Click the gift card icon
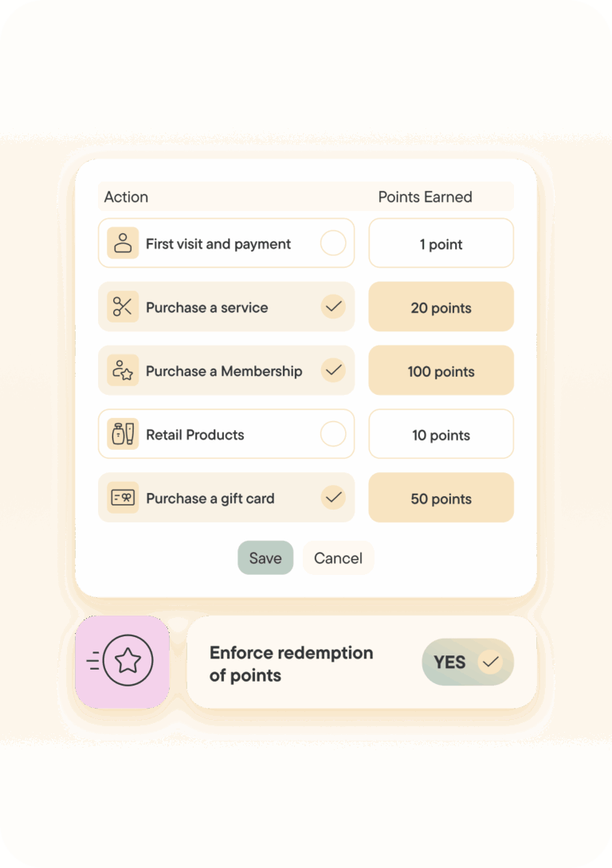Image resolution: width=612 pixels, height=868 pixels. point(123,499)
